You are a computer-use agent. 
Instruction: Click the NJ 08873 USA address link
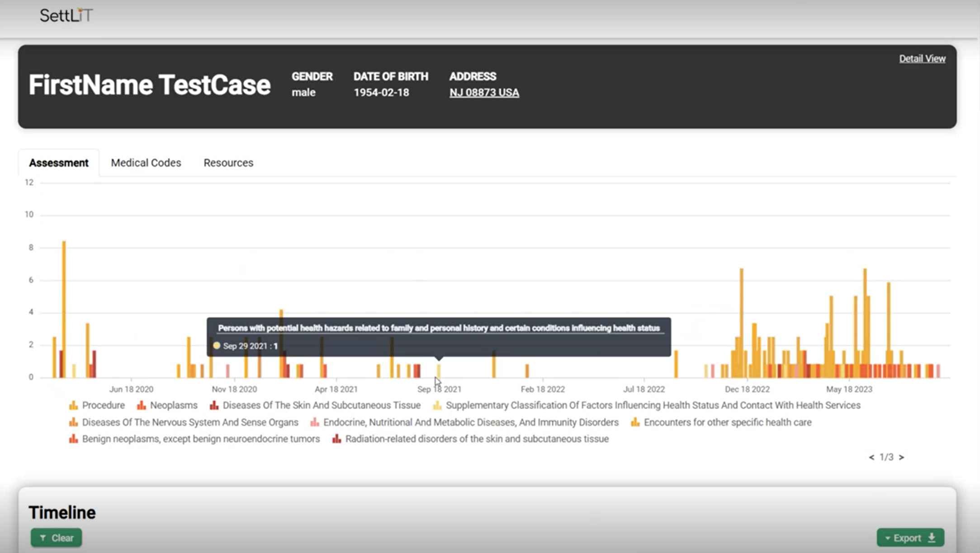[484, 93]
